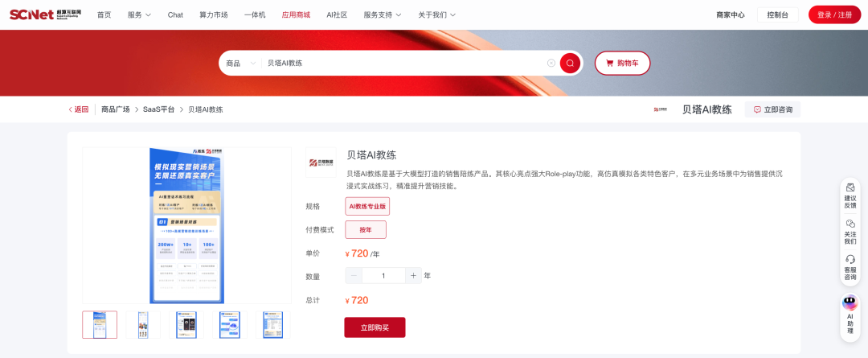The width and height of the screenshot is (868, 358).
Task: Open the 算力市场 nav item
Action: (x=214, y=15)
